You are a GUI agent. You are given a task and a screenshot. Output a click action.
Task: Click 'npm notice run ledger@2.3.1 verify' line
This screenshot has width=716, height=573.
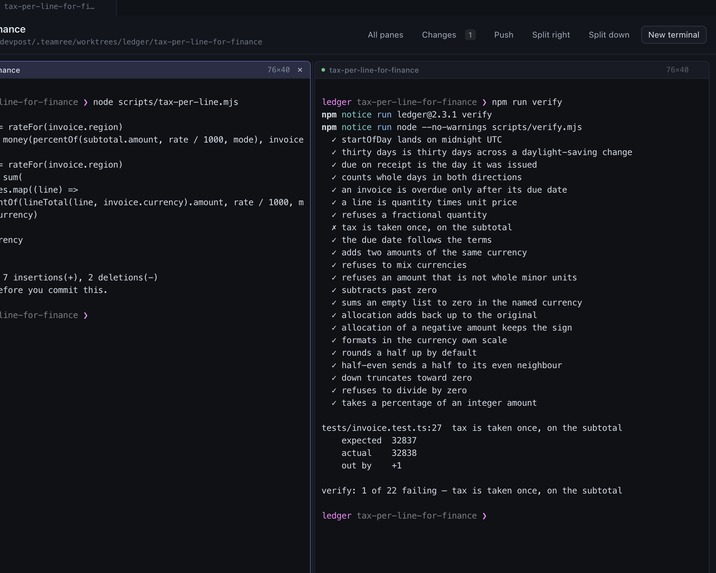point(406,115)
